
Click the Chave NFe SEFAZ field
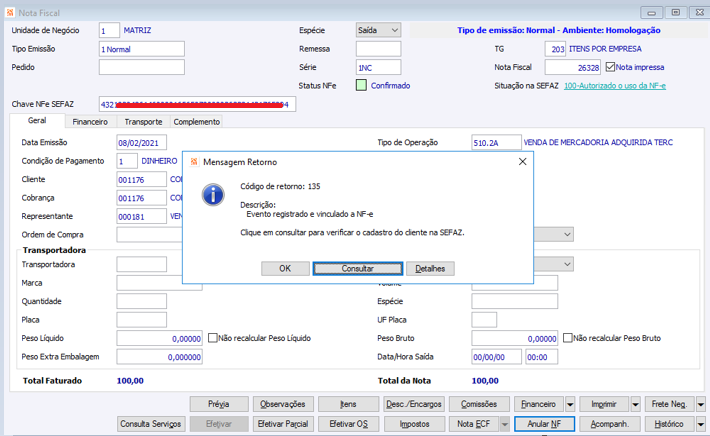pos(197,104)
